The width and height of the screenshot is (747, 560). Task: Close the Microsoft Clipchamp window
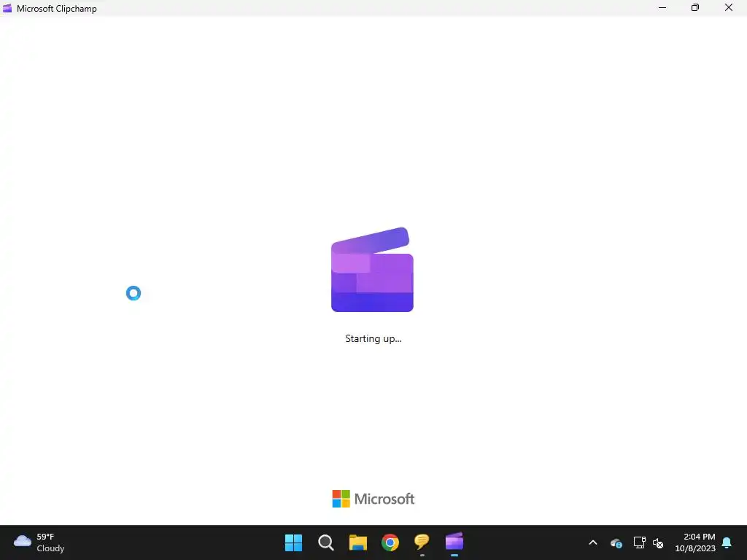(729, 7)
